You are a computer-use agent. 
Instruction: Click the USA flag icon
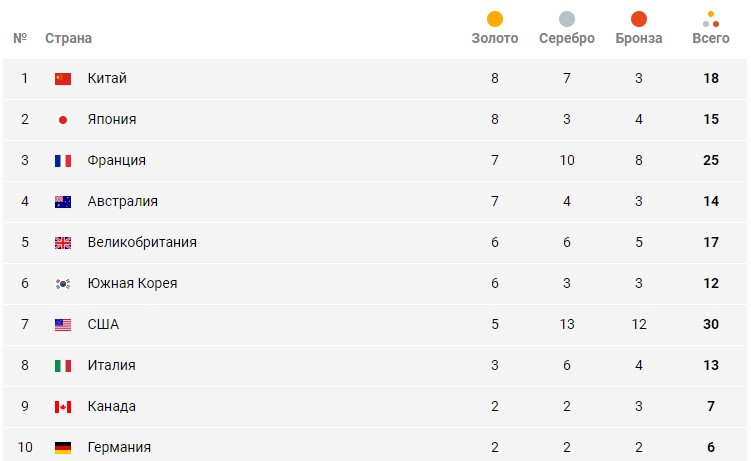pos(63,325)
